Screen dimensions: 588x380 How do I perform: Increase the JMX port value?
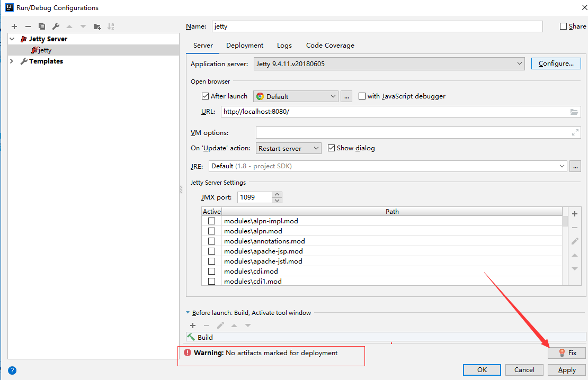click(277, 194)
